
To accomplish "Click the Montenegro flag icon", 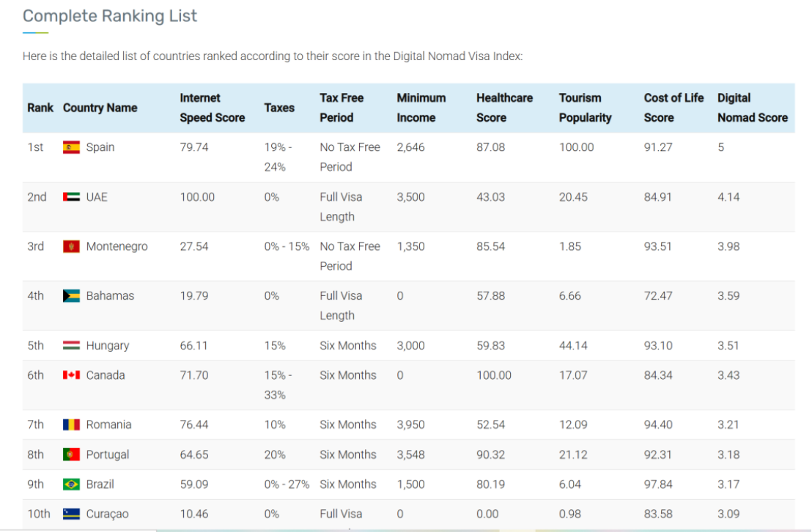I will 72,246.
